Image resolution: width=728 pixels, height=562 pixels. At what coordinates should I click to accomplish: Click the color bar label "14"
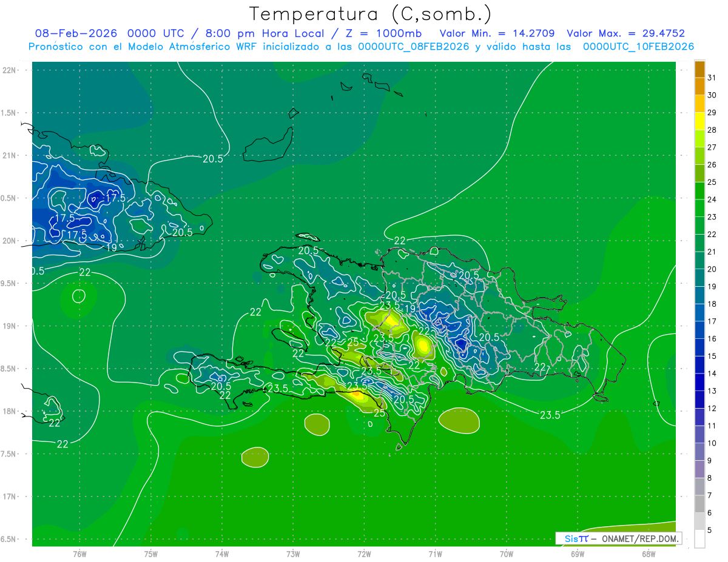[712, 373]
